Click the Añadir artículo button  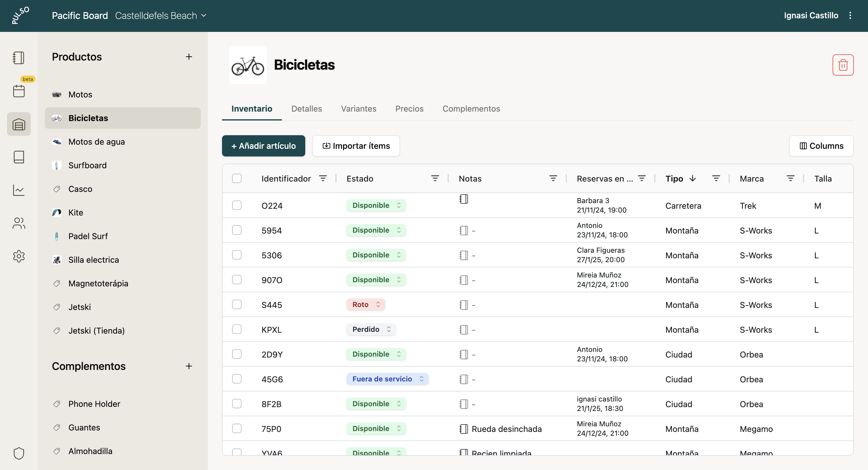[263, 146]
